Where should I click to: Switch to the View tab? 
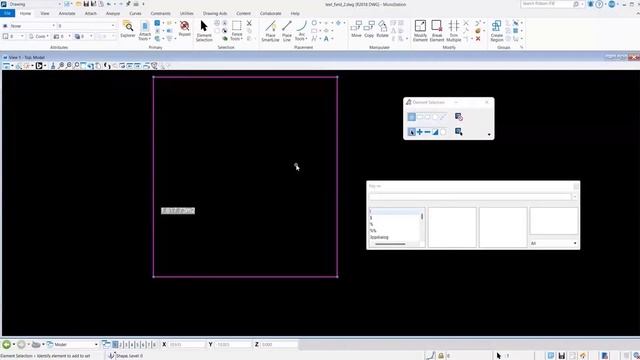(x=44, y=13)
